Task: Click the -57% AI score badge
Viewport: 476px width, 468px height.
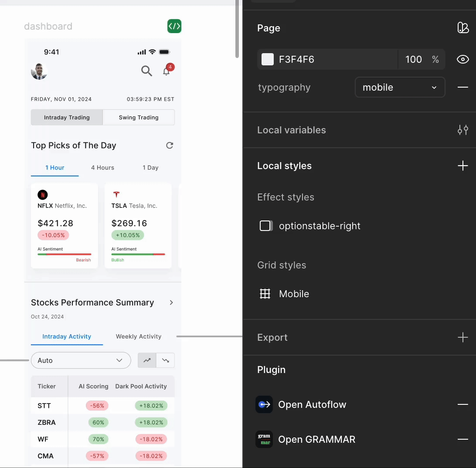Action: pos(97,456)
